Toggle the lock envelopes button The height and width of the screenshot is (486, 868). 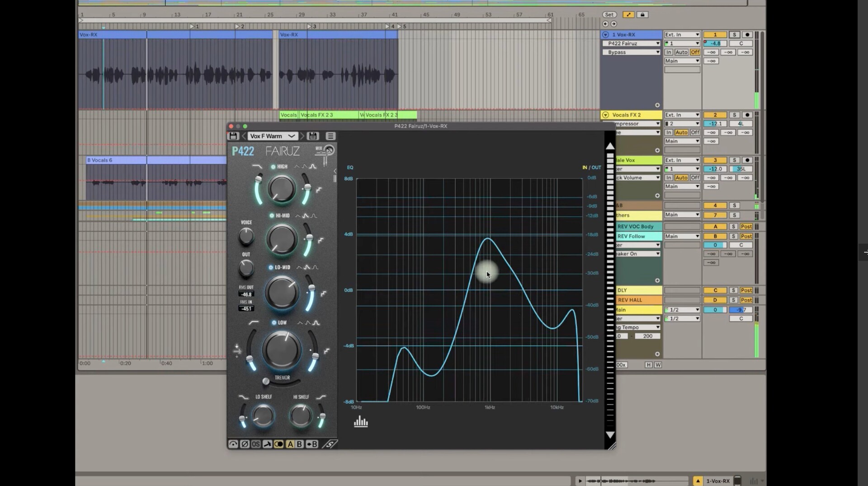(642, 14)
